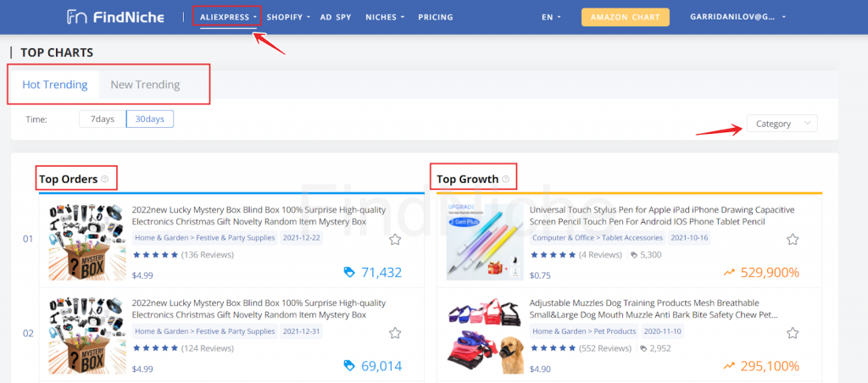Open the EN language selector

(x=551, y=17)
